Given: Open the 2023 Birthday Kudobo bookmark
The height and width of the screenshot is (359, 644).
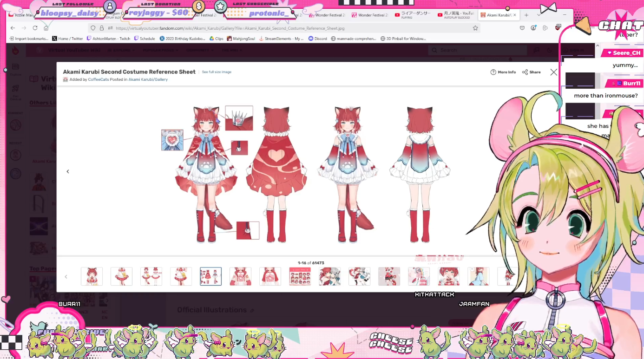Looking at the screenshot, I should click(182, 39).
